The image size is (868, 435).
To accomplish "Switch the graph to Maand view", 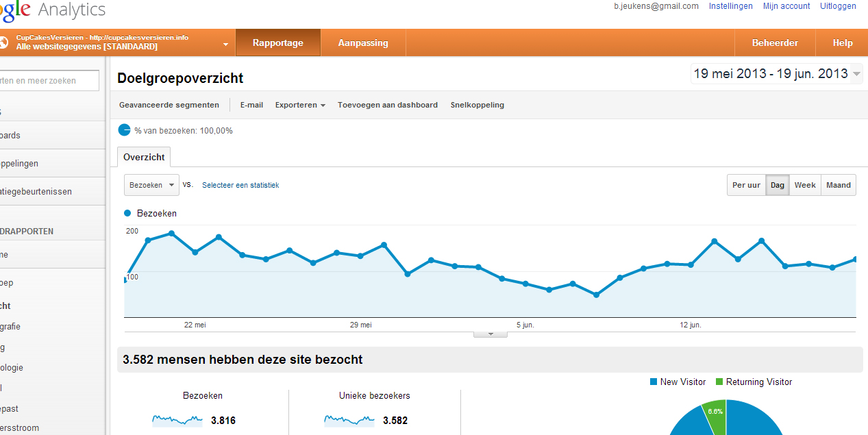I will (839, 185).
